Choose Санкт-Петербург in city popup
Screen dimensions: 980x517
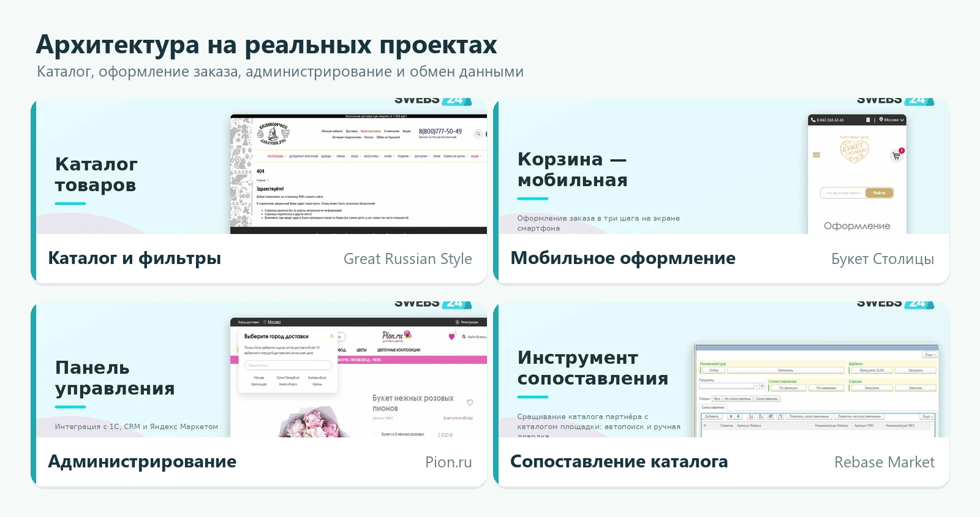click(x=288, y=377)
